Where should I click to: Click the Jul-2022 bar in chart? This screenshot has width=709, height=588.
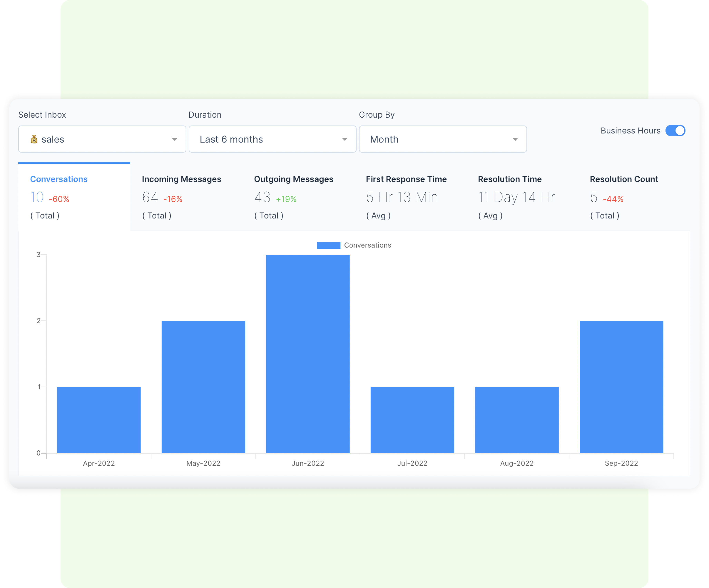(412, 420)
